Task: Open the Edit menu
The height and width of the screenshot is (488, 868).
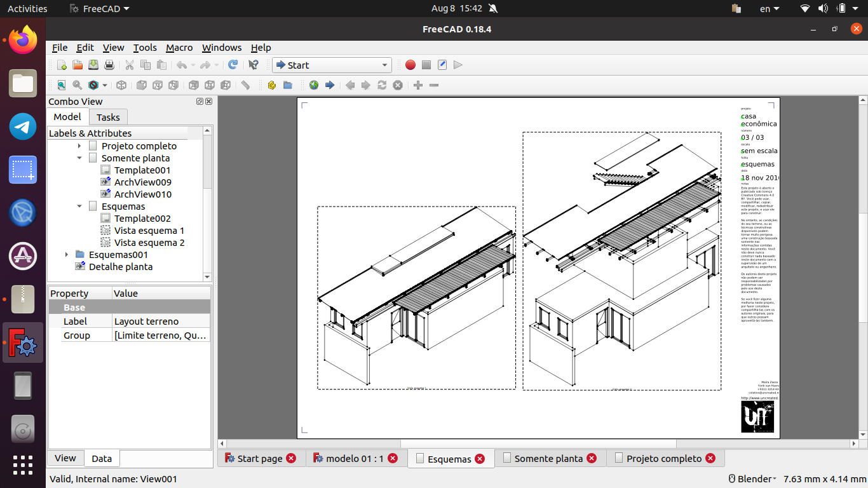Action: (85, 48)
